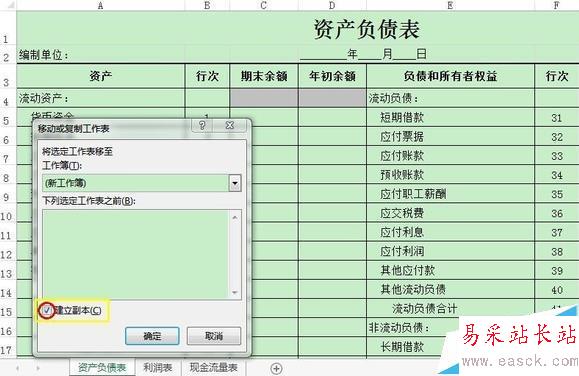Image resolution: width=579 pixels, height=376 pixels.
Task: Select column E header
Action: click(x=450, y=5)
